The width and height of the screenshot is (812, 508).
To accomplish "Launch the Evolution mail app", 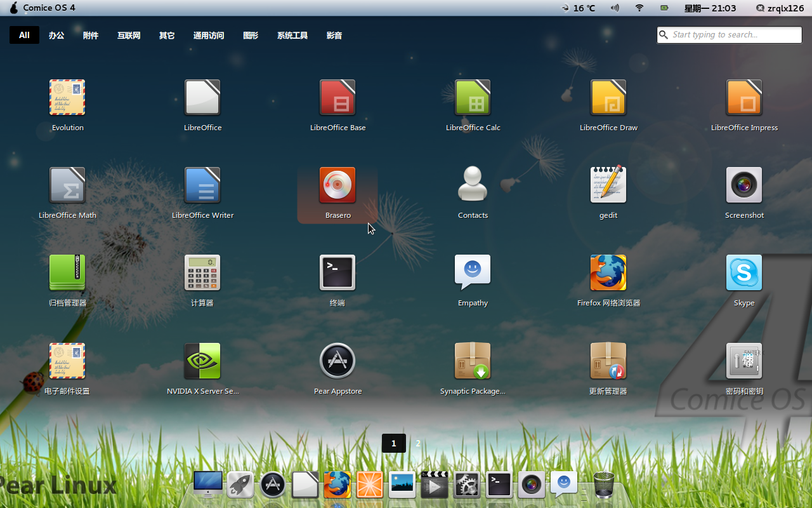I will pyautogui.click(x=67, y=97).
